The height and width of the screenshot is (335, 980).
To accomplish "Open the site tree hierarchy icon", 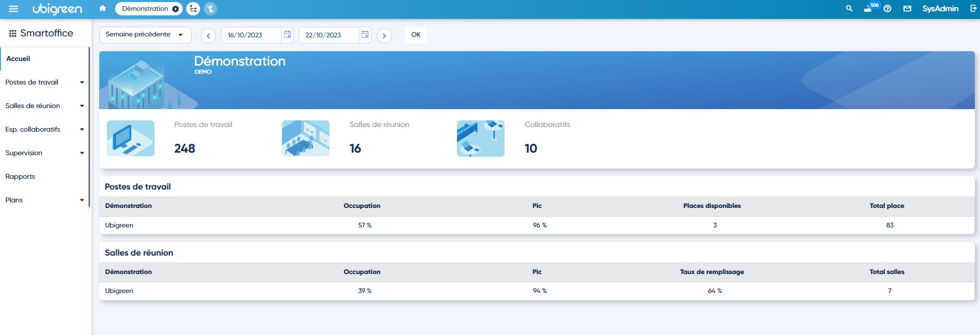I will 193,9.
